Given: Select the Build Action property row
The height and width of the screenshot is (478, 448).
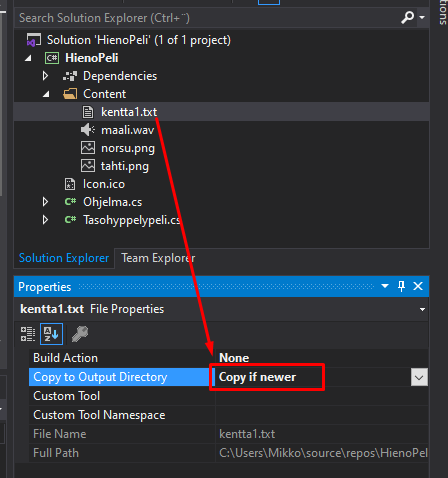Looking at the screenshot, I should [229, 358].
